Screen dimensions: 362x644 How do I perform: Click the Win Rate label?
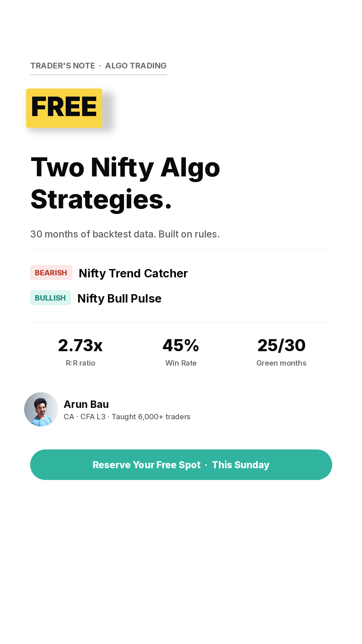pos(181,363)
